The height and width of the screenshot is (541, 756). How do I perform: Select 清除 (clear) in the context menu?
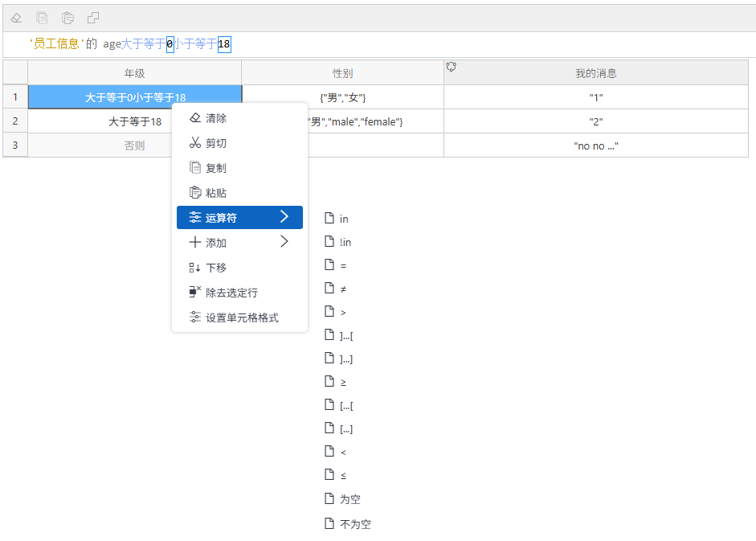tap(215, 118)
